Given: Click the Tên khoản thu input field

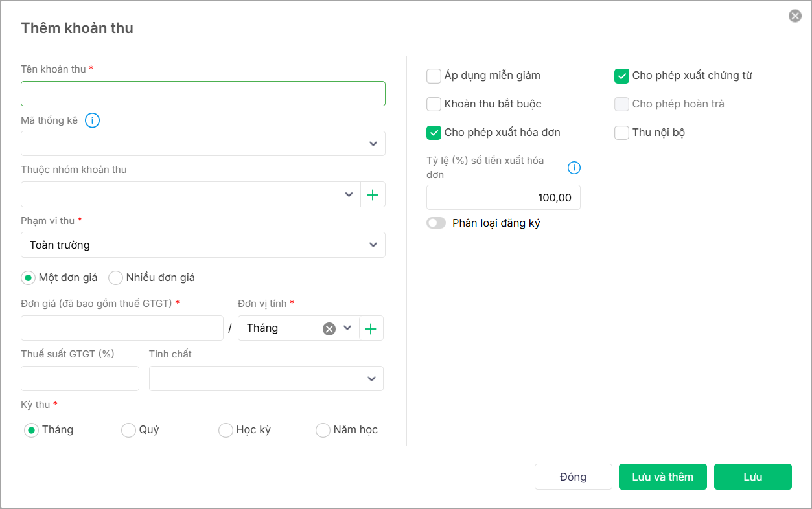Looking at the screenshot, I should (203, 93).
